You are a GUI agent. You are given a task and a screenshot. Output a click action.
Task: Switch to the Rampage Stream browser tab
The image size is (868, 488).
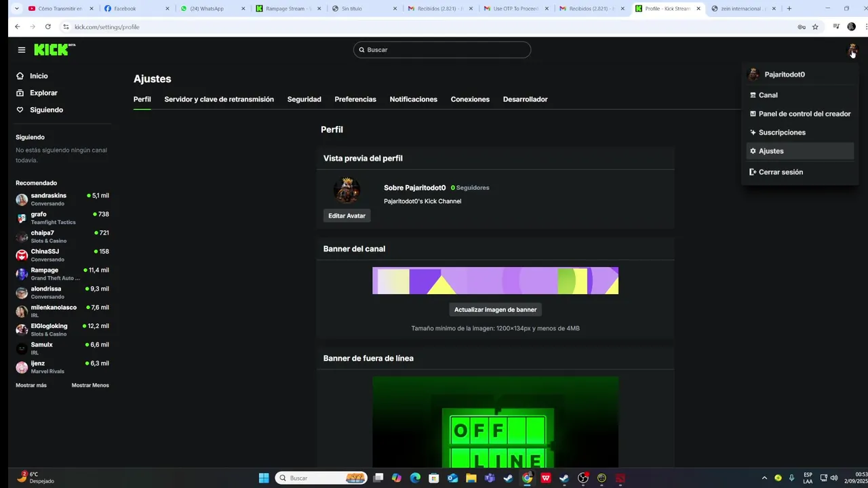tap(287, 9)
